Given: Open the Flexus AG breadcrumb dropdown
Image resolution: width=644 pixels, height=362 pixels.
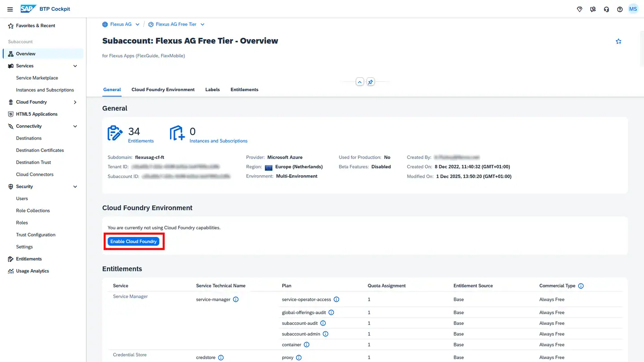Looking at the screenshot, I should coord(137,25).
